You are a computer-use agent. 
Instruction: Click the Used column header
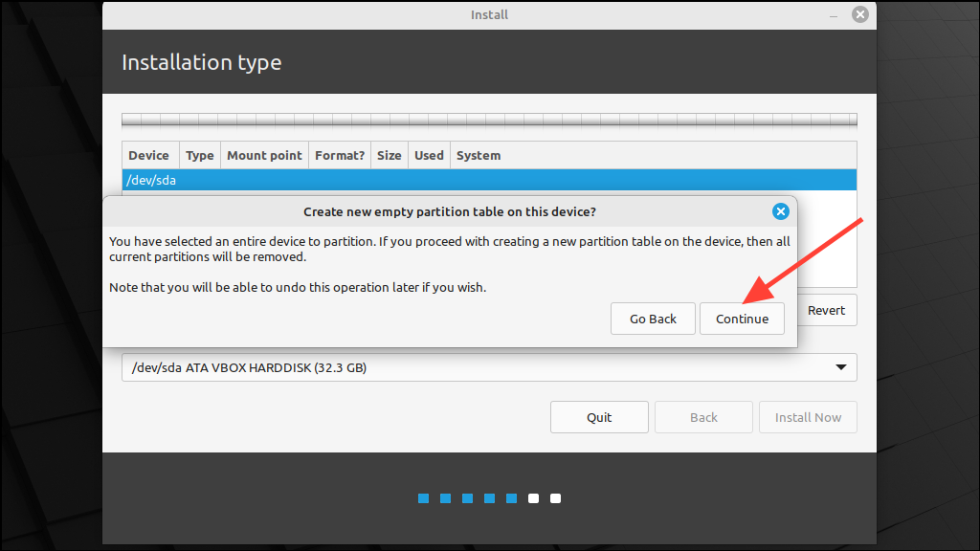(x=428, y=155)
